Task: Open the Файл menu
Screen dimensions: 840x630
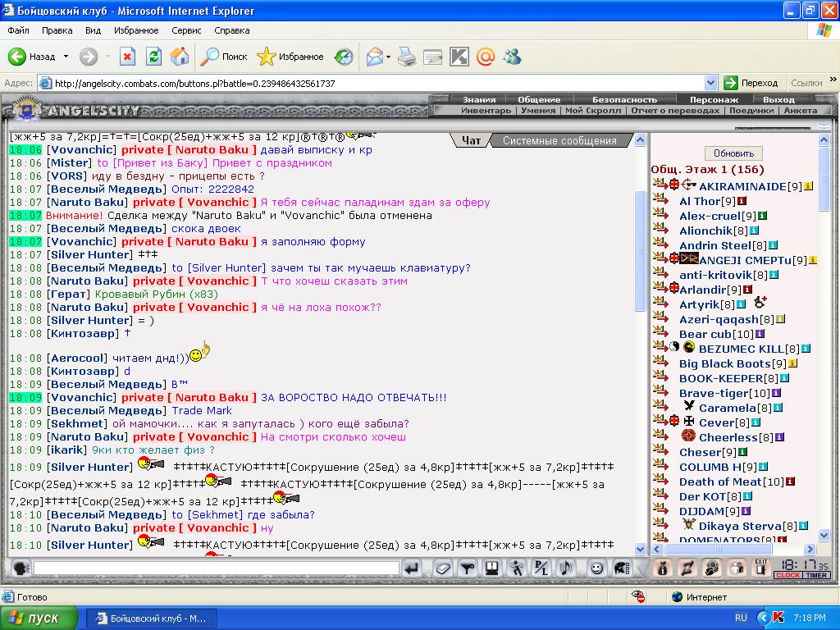Action: (18, 30)
